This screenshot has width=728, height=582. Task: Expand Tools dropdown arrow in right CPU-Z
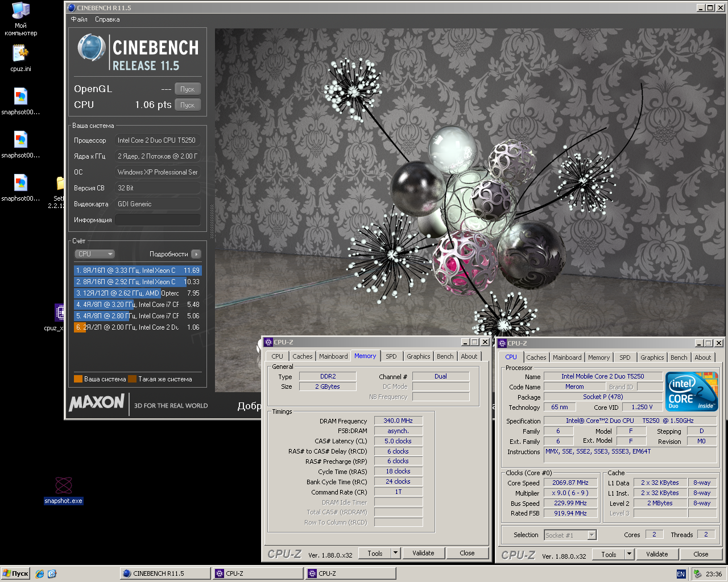pyautogui.click(x=630, y=554)
